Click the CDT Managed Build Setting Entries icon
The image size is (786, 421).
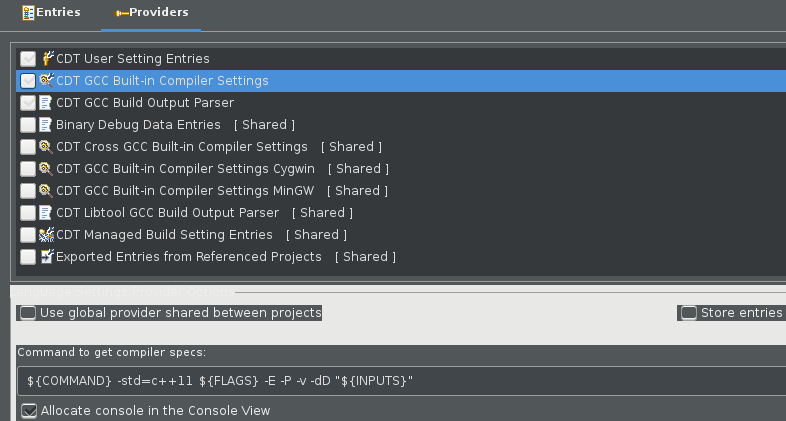(46, 235)
